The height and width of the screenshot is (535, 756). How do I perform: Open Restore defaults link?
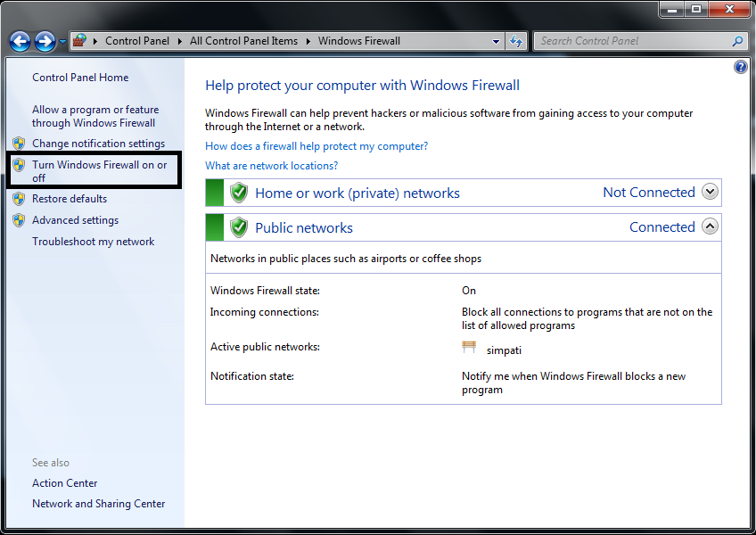pos(70,198)
